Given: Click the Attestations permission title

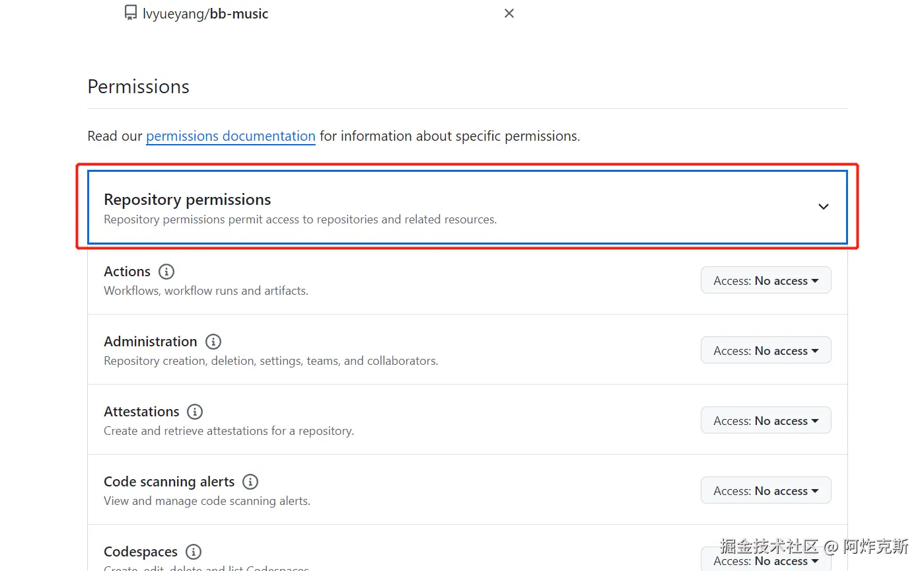Looking at the screenshot, I should click(x=141, y=412).
